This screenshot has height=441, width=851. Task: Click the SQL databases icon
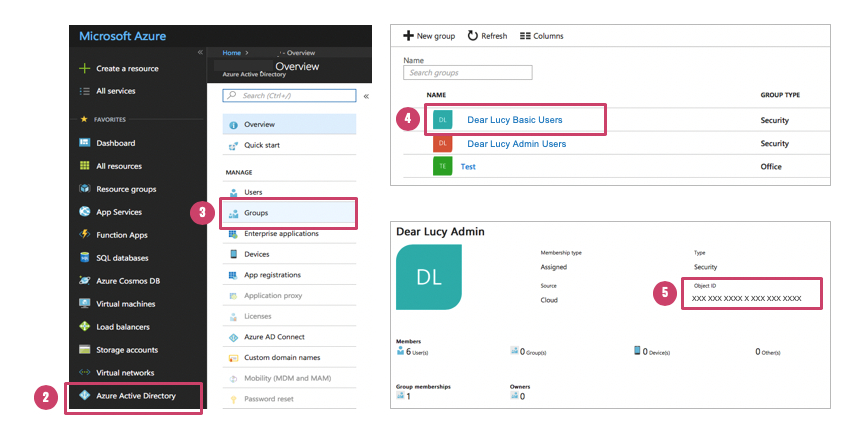click(x=85, y=258)
